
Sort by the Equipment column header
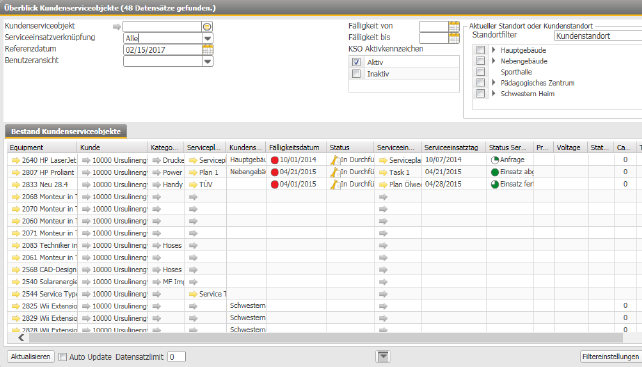point(42,147)
